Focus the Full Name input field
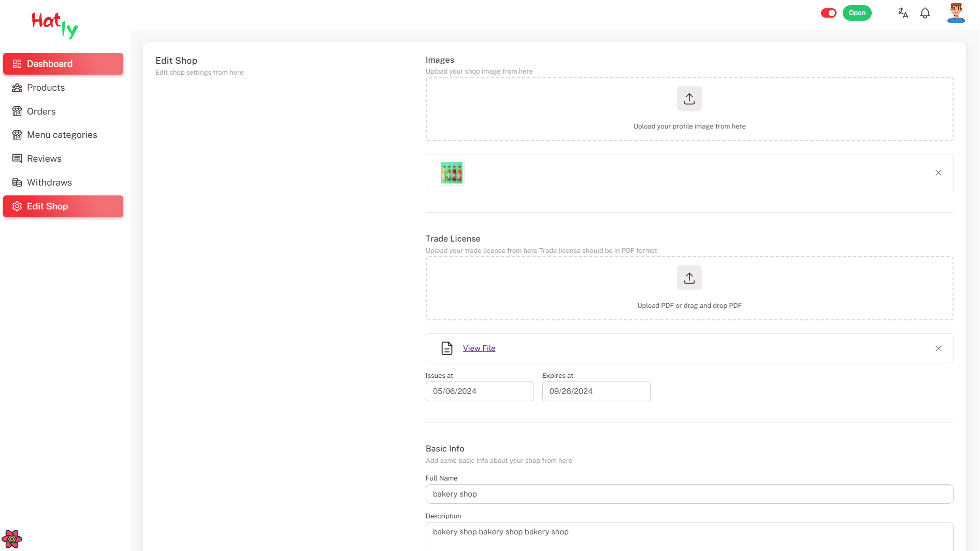This screenshot has width=980, height=551. tap(689, 494)
